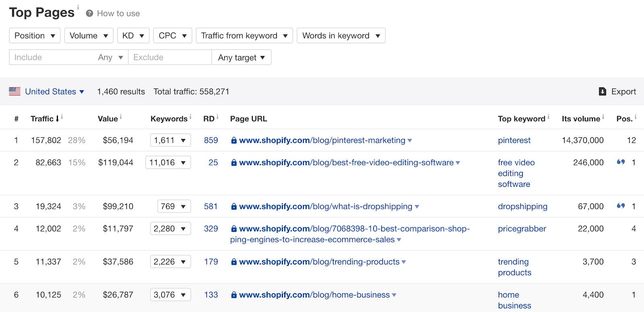Click lock icon of what-is-dropshipping URL

point(234,206)
